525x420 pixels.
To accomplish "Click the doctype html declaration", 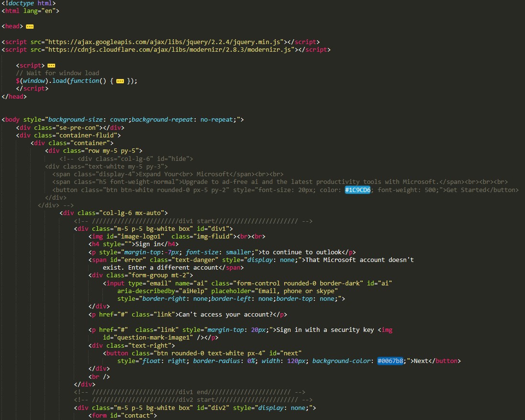I will click(x=29, y=3).
